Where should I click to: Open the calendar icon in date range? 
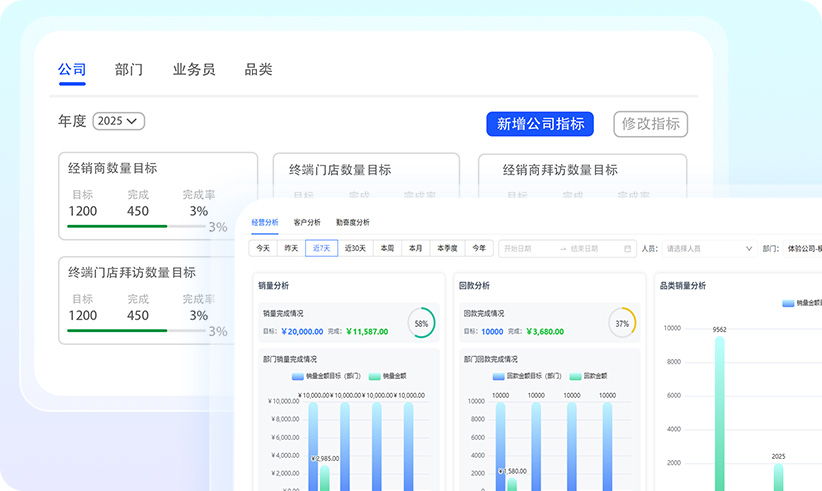click(627, 248)
